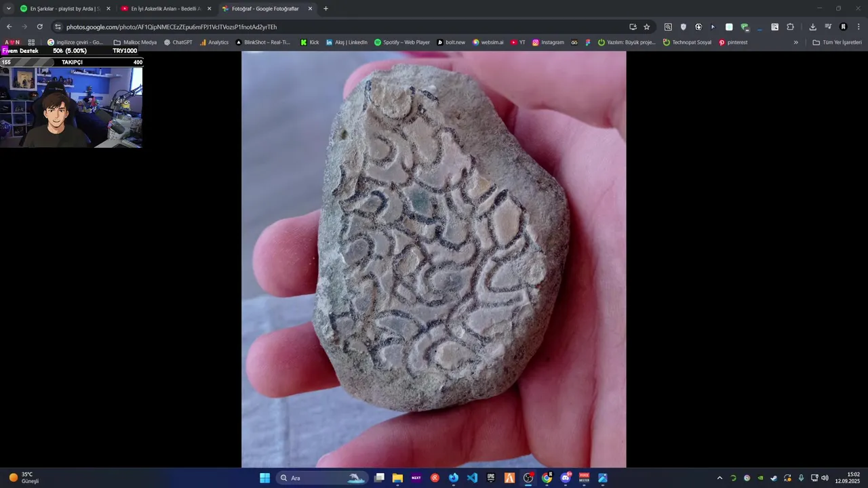
Task: Open the Malkoç Medya bookmark folder
Action: 135,42
